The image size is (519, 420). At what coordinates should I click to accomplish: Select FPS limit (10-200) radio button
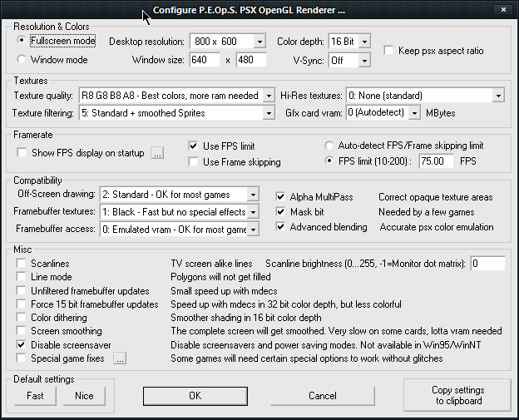[329, 161]
